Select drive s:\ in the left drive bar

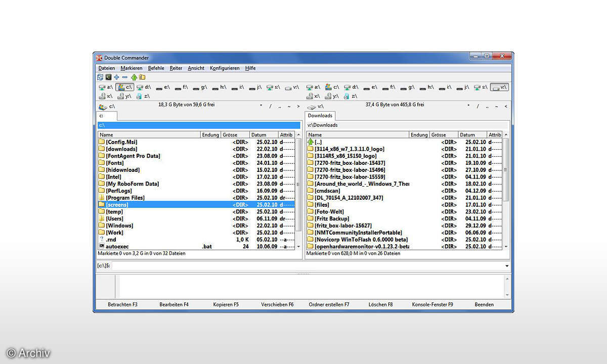tap(274, 87)
